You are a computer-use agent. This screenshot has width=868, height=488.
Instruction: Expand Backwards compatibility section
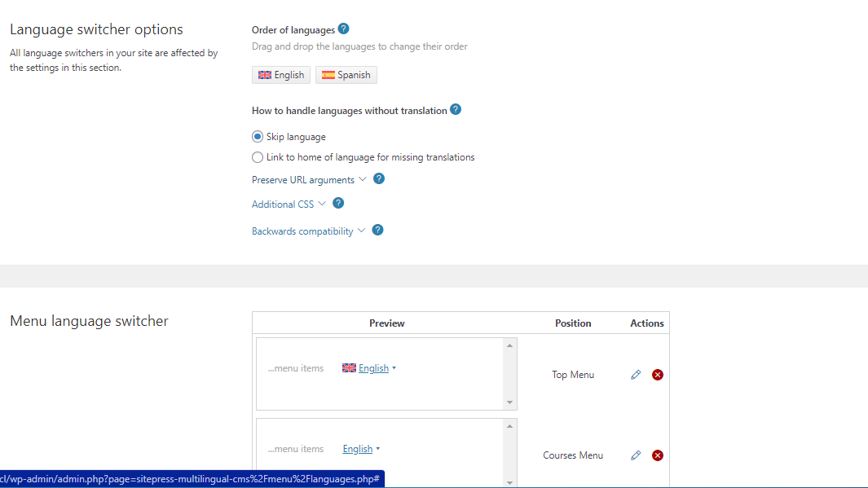(x=308, y=231)
